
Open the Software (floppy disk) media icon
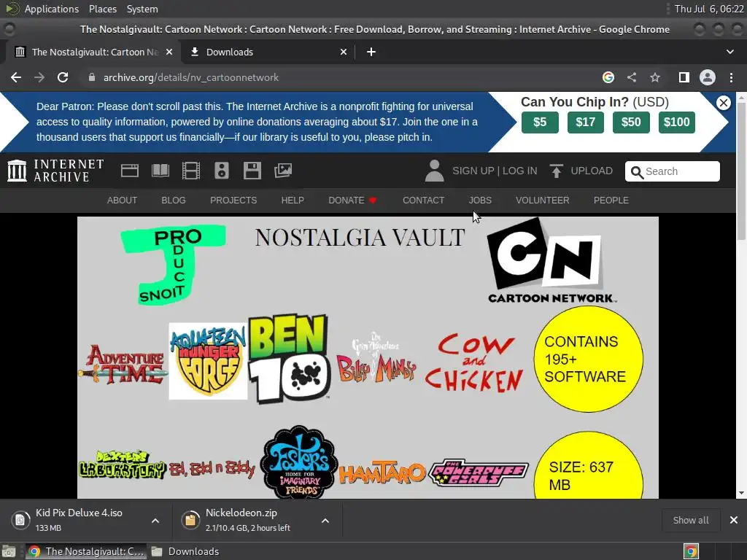tap(252, 171)
